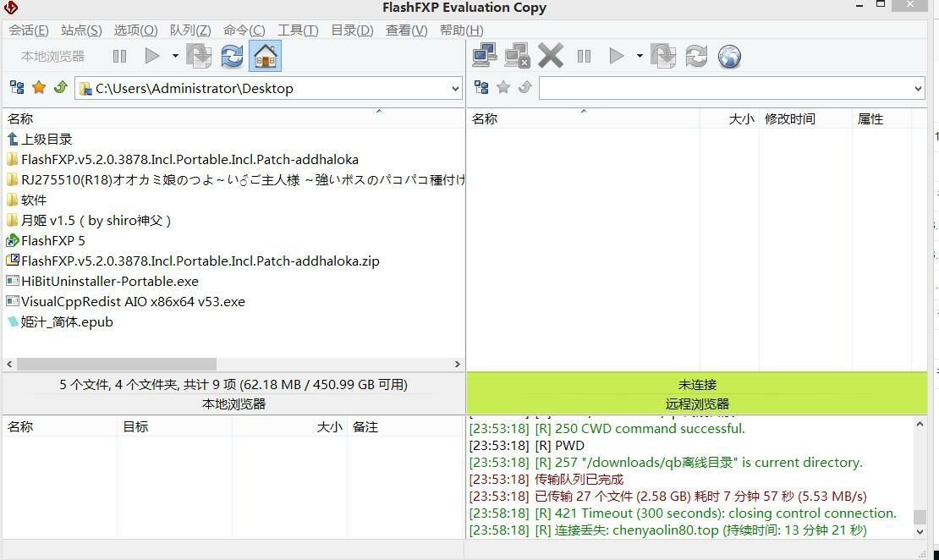Click the green up-folder arrow in local pane
The height and width of the screenshot is (560, 939).
click(60, 88)
